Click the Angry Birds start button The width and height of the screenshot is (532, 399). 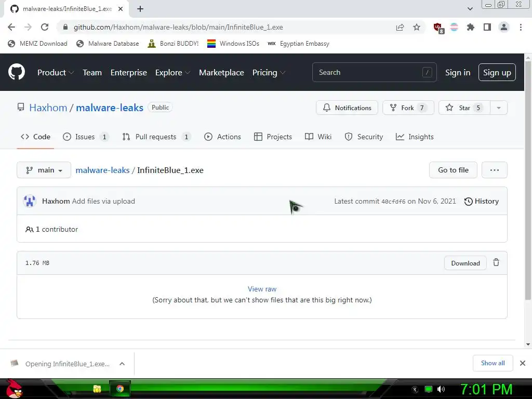point(14,389)
